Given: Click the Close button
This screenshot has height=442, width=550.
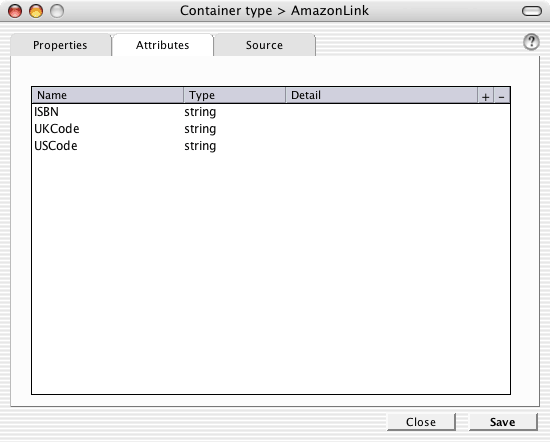Looking at the screenshot, I should tap(421, 422).
